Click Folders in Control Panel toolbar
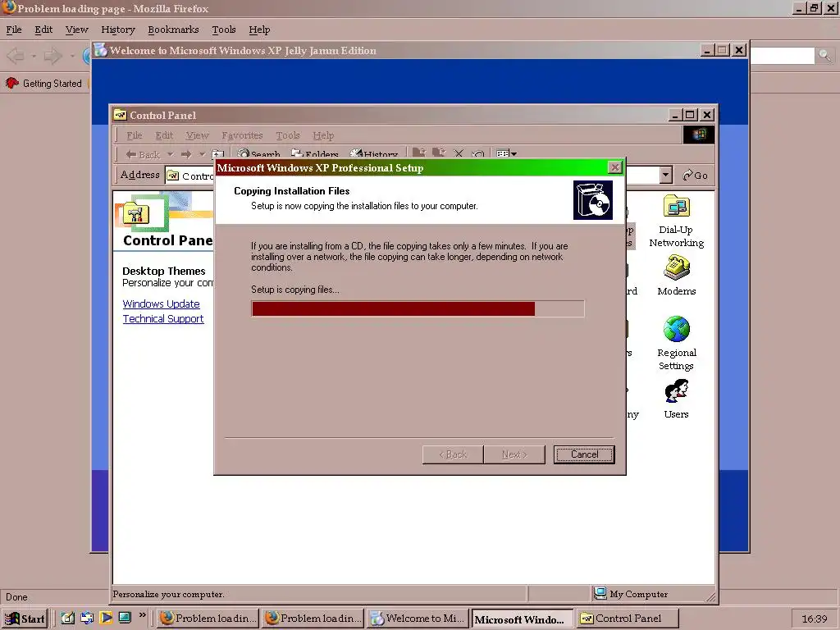This screenshot has height=630, width=840. 315,154
